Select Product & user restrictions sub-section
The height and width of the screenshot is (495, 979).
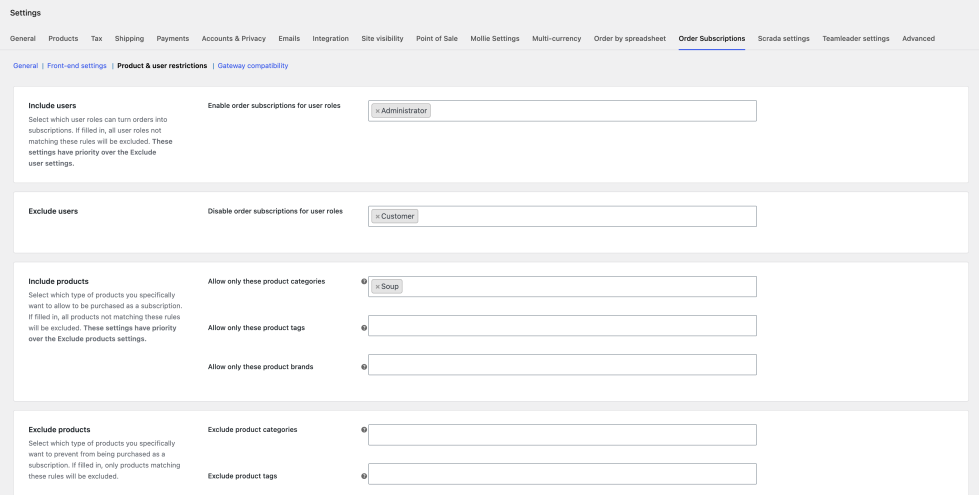coord(162,66)
